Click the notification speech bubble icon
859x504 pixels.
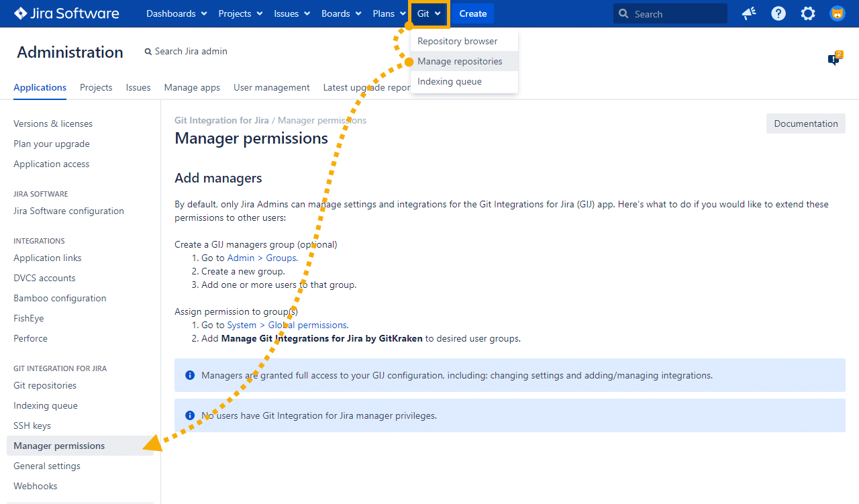[x=834, y=59]
